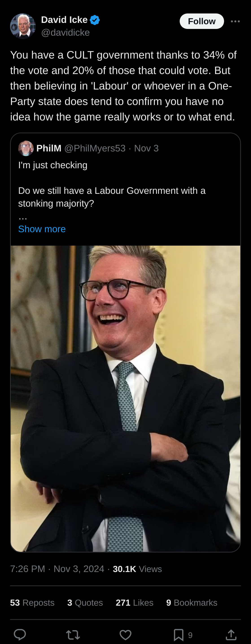The image size is (251, 644).
Task: Open PhilM's small profile avatar
Action: (x=26, y=148)
